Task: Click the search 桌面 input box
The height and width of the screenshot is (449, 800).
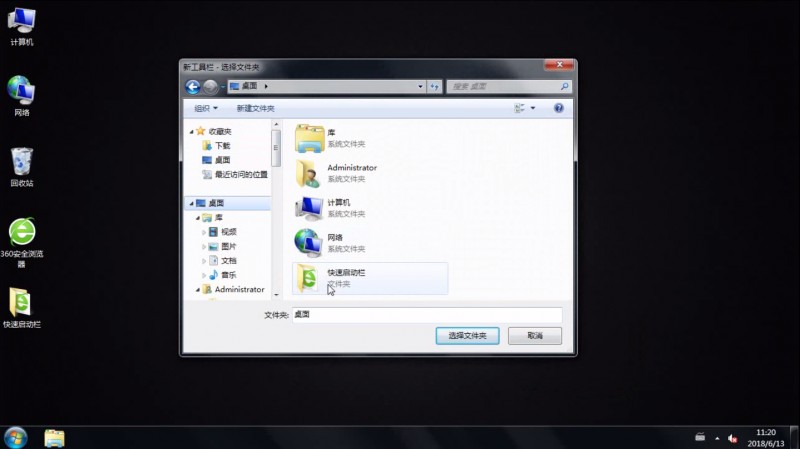Action: click(x=503, y=87)
